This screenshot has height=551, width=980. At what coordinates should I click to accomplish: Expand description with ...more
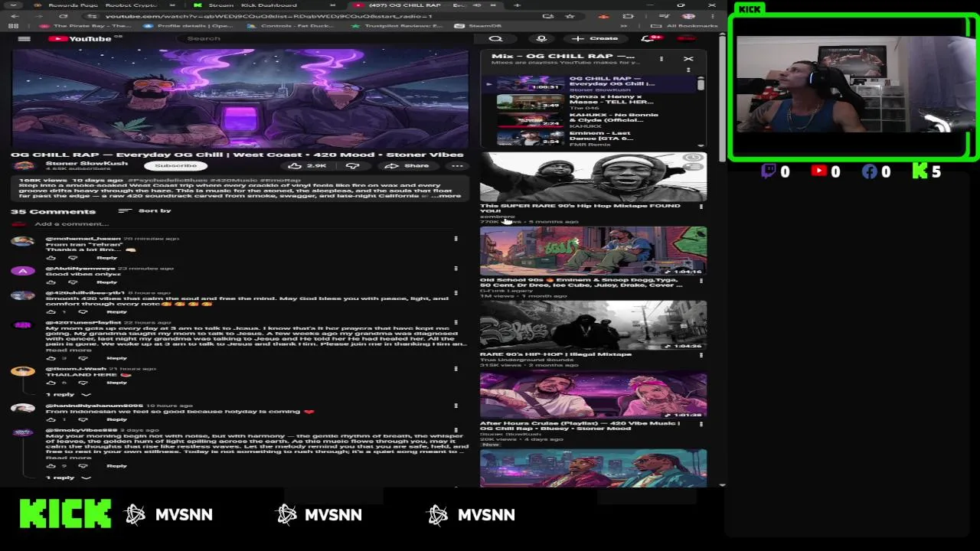tap(446, 196)
